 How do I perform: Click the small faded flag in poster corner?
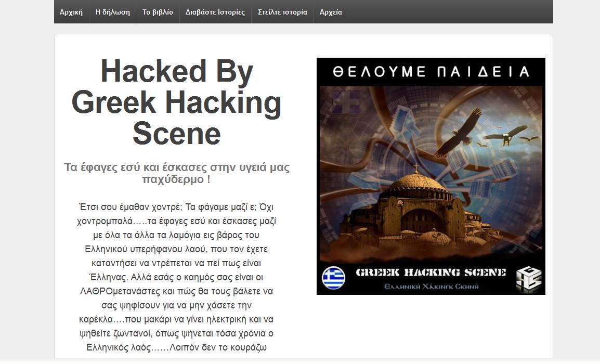click(346, 101)
